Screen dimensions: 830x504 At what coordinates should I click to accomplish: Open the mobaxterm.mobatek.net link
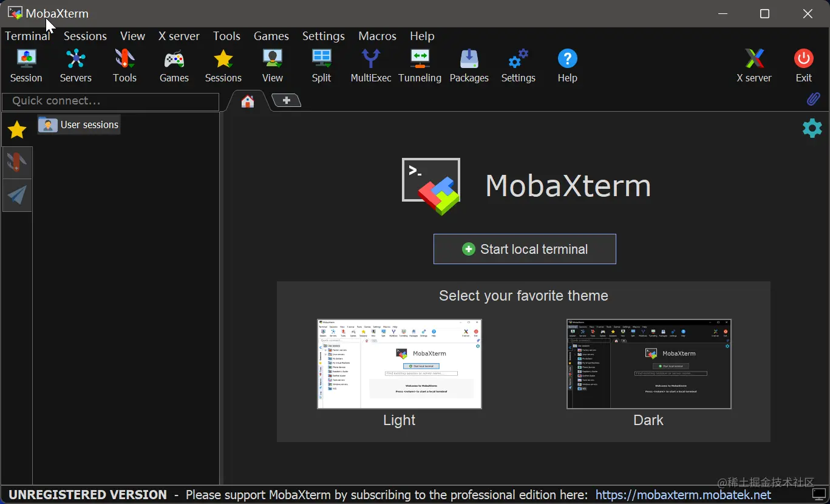tap(683, 494)
